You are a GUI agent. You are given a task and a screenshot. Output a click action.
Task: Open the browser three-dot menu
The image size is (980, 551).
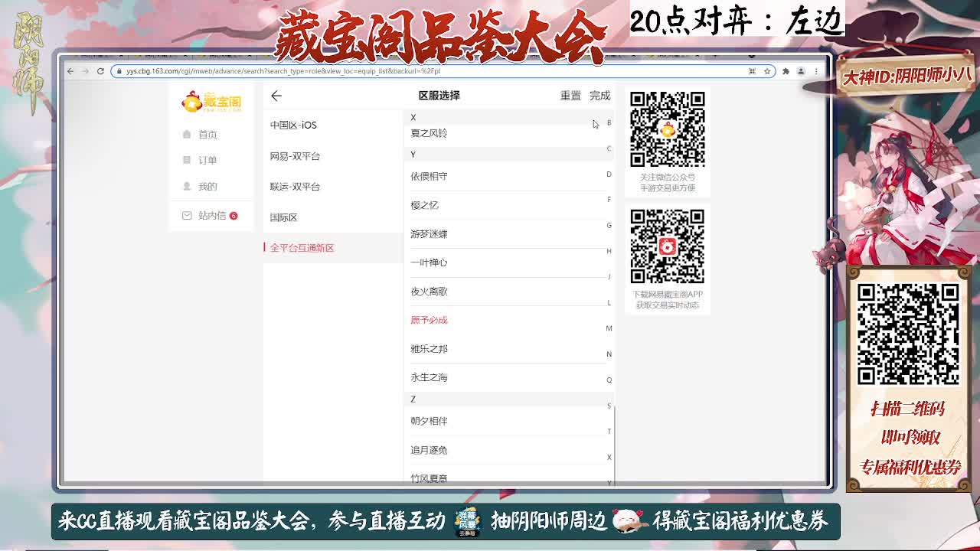tap(816, 71)
